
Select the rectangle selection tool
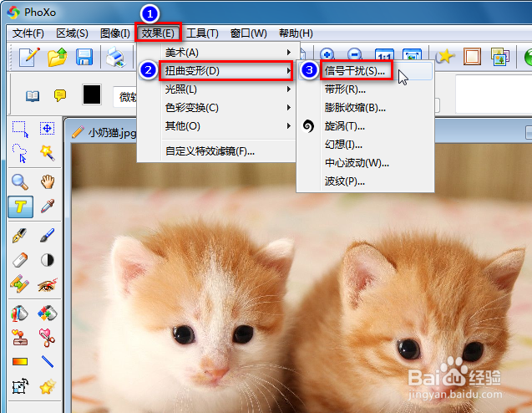[x=20, y=129]
